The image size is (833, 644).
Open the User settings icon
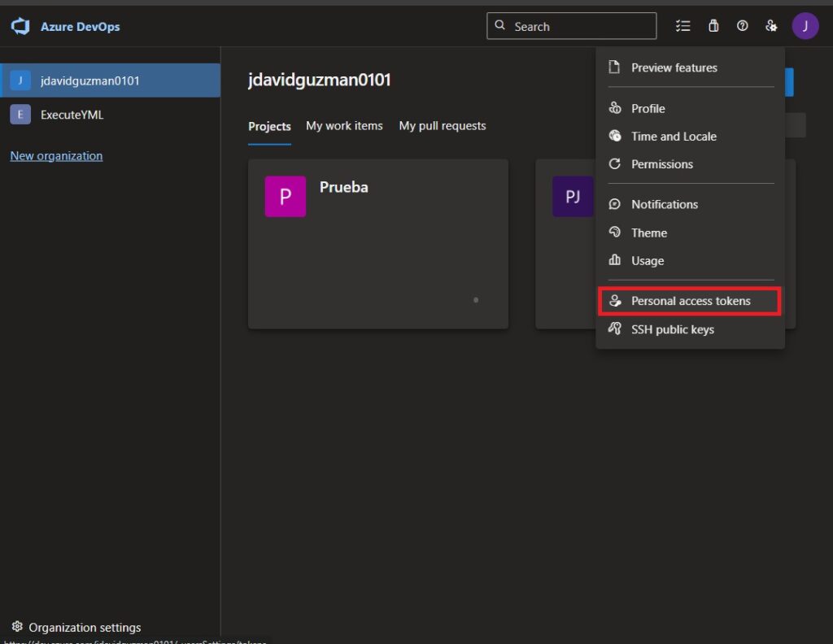click(771, 26)
